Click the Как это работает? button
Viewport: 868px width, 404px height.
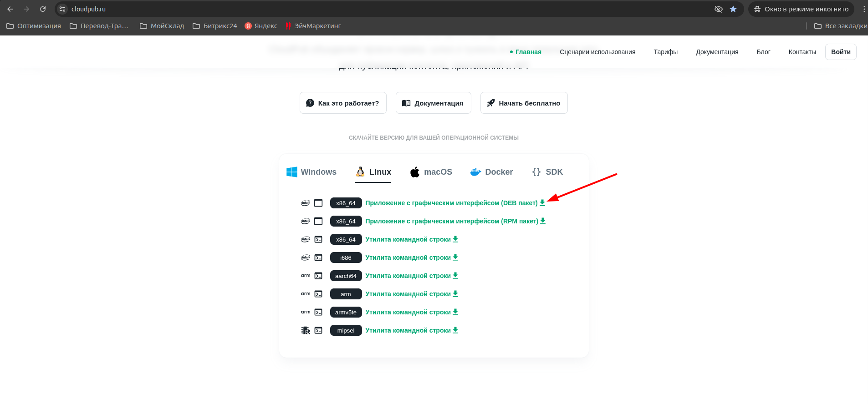[343, 103]
